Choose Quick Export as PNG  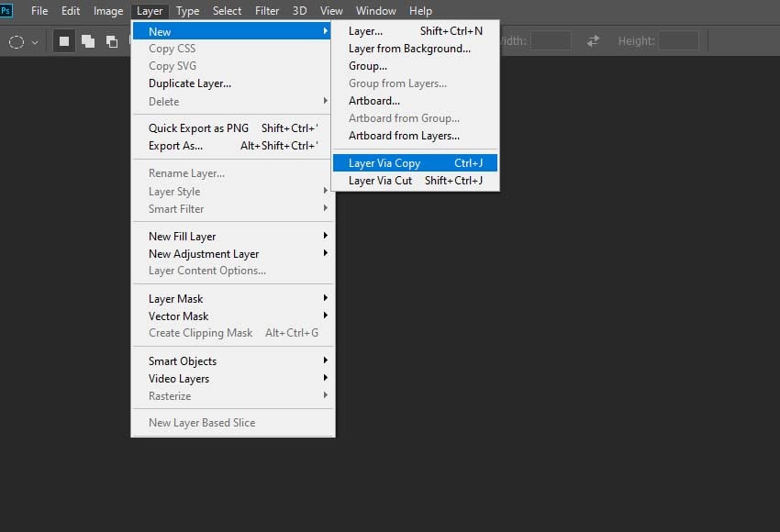coord(232,127)
